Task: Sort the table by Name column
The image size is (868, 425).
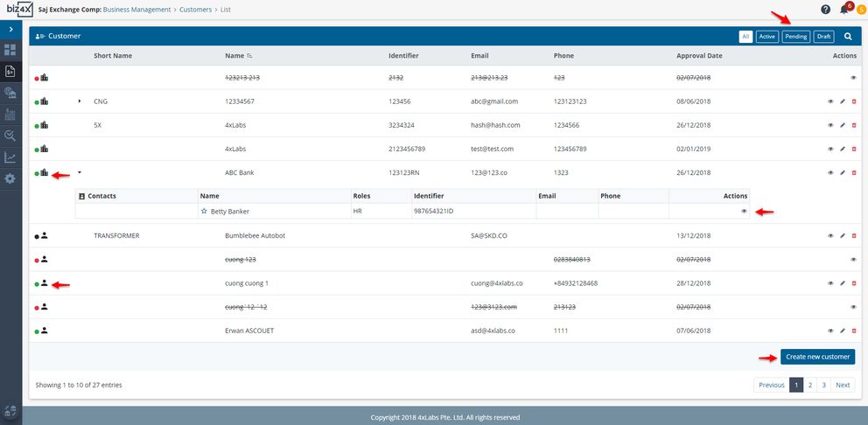Action: [x=235, y=56]
